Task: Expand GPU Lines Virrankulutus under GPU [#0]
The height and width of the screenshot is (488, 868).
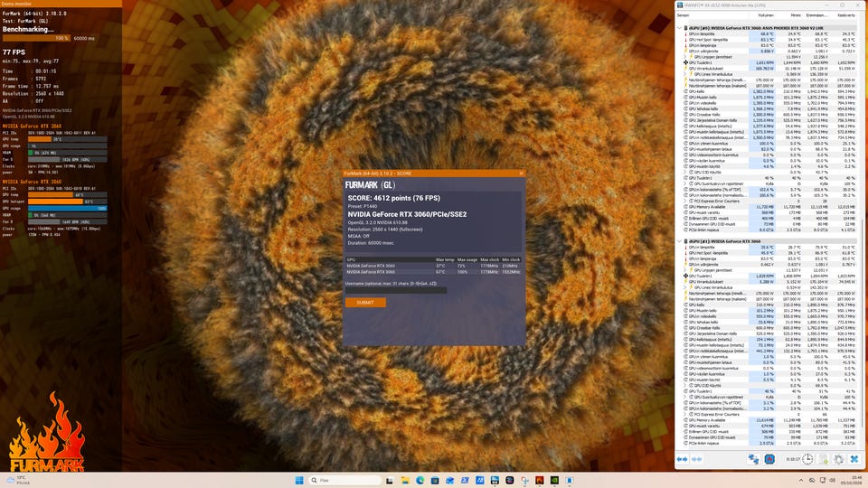Action: [x=685, y=74]
